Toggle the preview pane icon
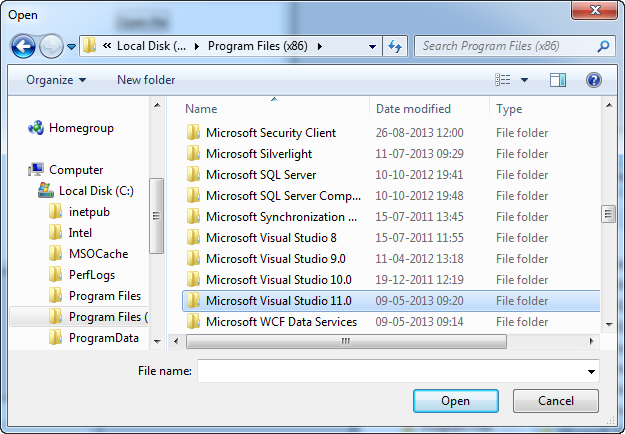The width and height of the screenshot is (625, 434). pyautogui.click(x=558, y=80)
